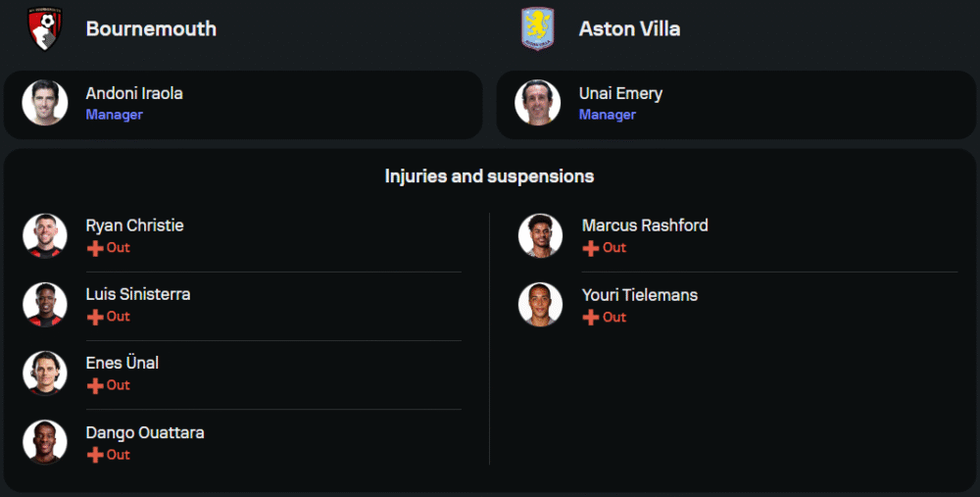The height and width of the screenshot is (497, 980).
Task: Select Dango Ouattara's player name
Action: point(145,432)
